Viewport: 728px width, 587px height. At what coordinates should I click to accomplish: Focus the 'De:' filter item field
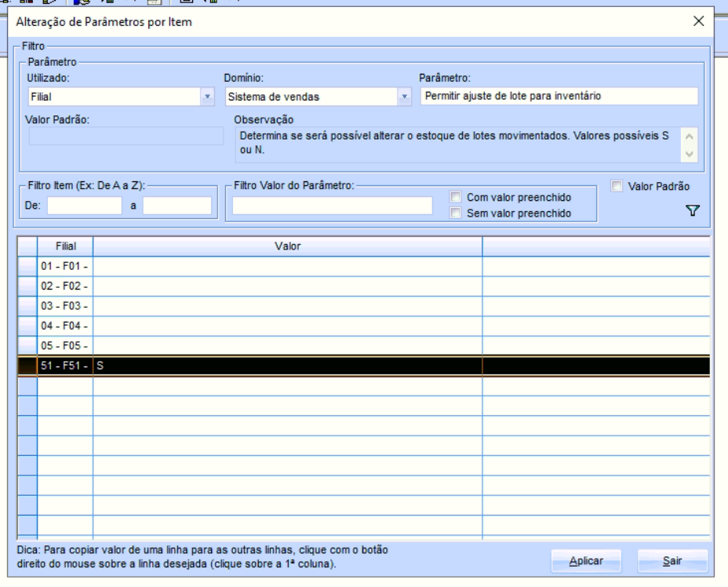click(84, 206)
